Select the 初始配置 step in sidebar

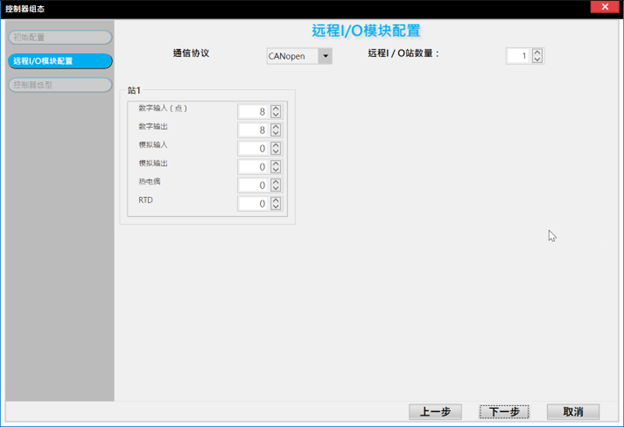pyautogui.click(x=56, y=38)
